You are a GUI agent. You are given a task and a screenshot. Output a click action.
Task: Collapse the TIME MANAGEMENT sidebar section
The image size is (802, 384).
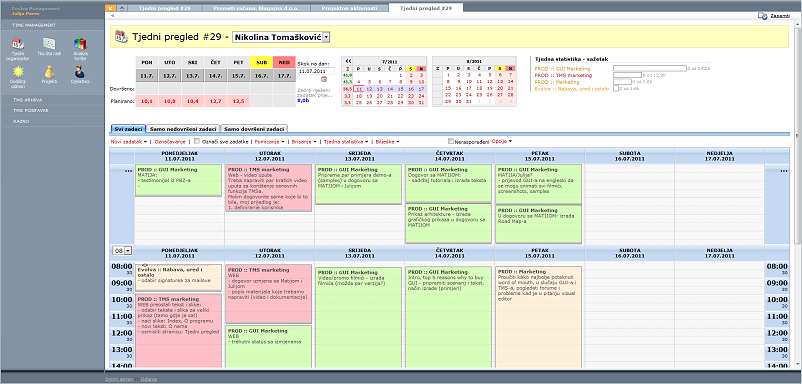[x=52, y=25]
